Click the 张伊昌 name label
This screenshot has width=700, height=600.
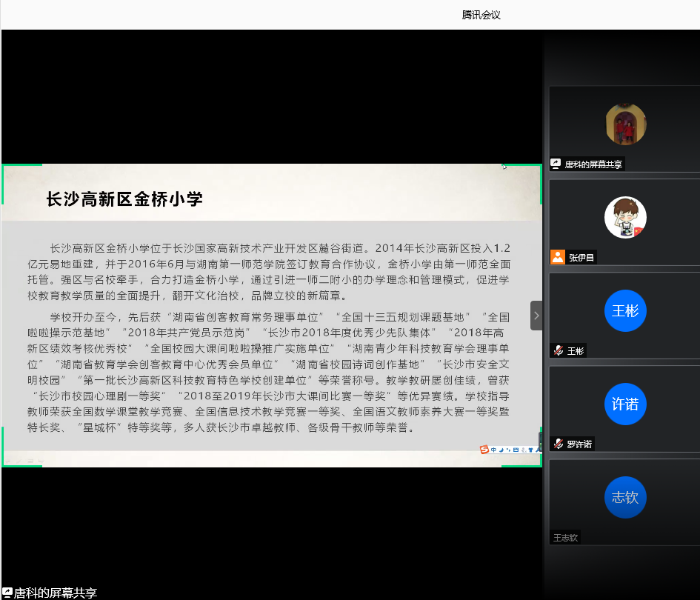pyautogui.click(x=581, y=258)
